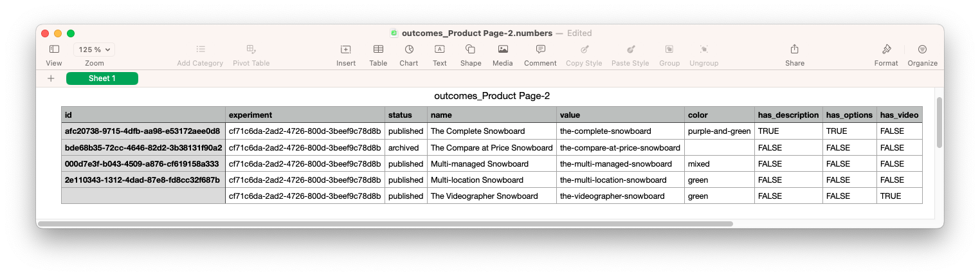This screenshot has height=276, width=980.
Task: Click the vertical scrollbar
Action: (x=939, y=122)
